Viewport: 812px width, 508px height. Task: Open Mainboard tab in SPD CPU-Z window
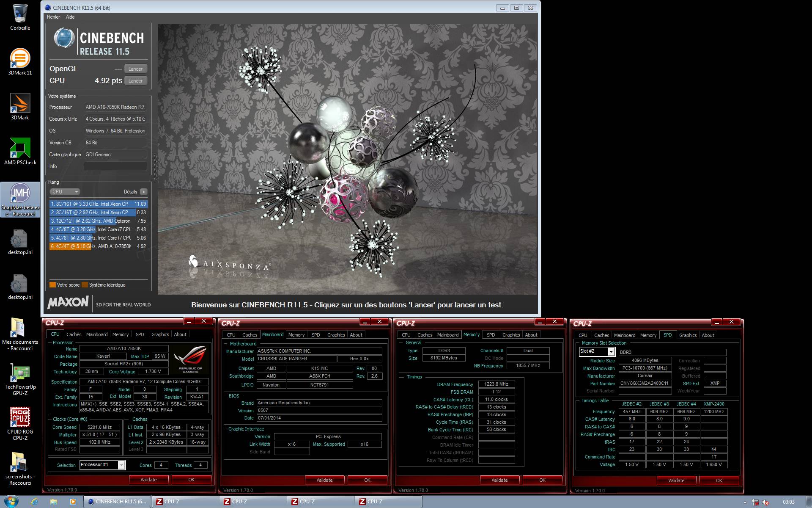click(x=625, y=335)
